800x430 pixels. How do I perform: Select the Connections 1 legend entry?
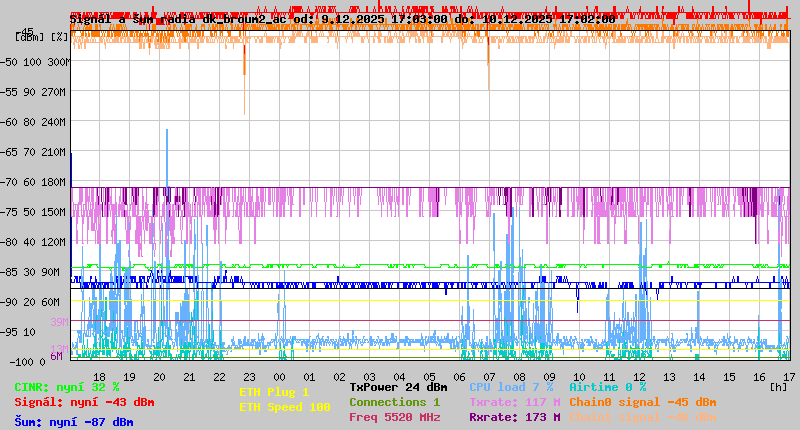pyautogui.click(x=394, y=402)
